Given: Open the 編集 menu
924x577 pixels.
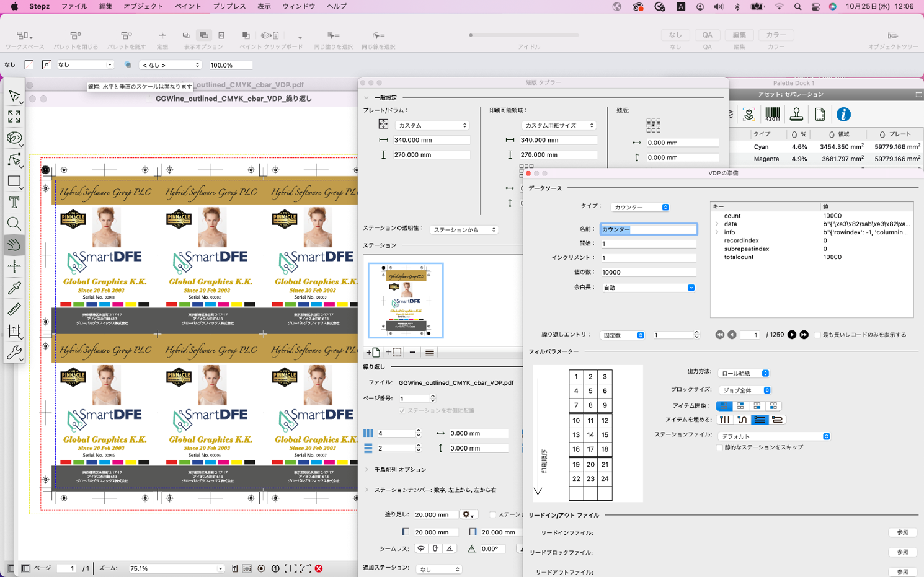Looking at the screenshot, I should 105,6.
